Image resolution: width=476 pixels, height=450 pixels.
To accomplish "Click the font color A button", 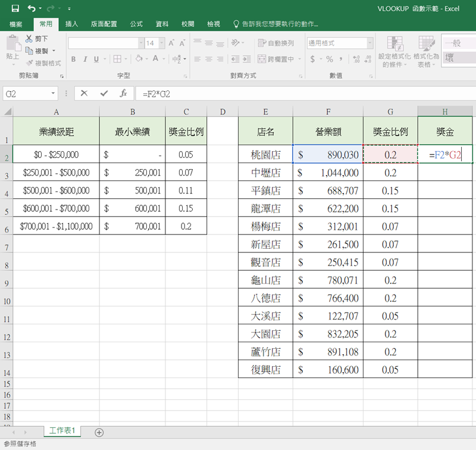I will (x=156, y=59).
